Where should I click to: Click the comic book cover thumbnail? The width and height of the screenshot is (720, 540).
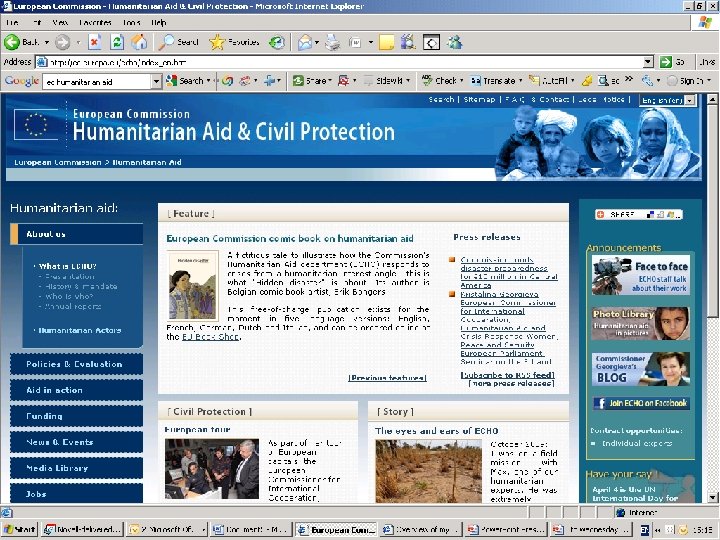(192, 286)
